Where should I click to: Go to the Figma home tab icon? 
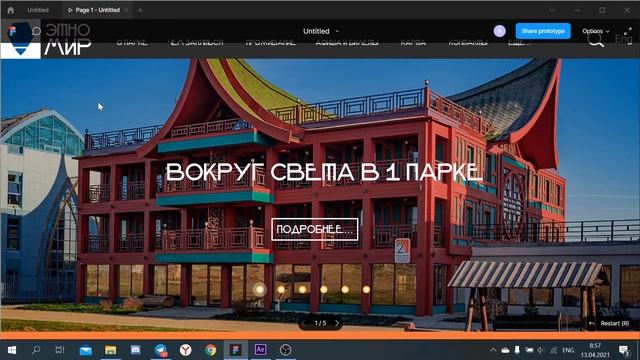pyautogui.click(x=11, y=10)
